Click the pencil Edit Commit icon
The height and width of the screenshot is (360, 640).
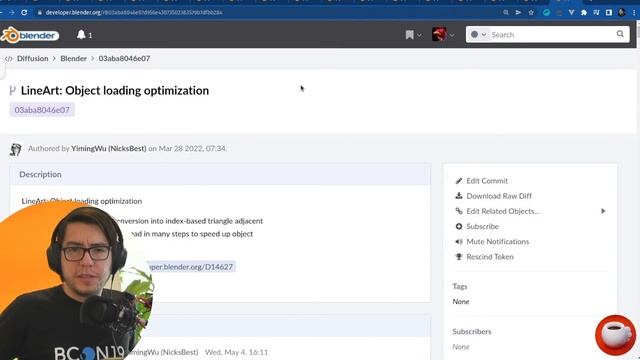click(459, 181)
